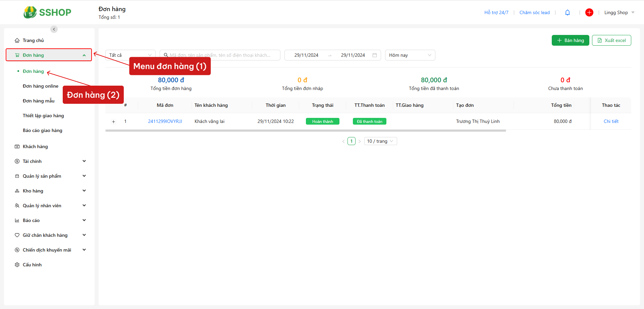
Task: Select page 1 in pagination
Action: click(x=352, y=141)
